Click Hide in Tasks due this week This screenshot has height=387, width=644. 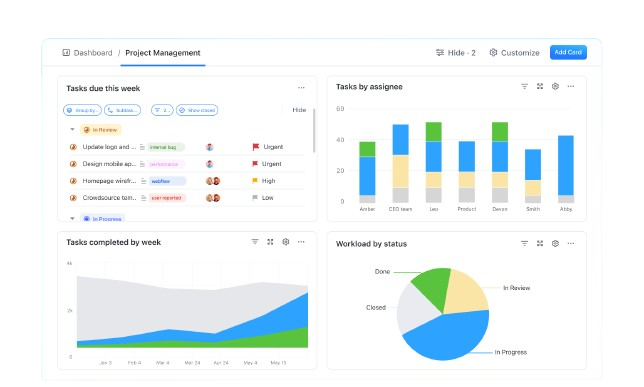(x=299, y=110)
